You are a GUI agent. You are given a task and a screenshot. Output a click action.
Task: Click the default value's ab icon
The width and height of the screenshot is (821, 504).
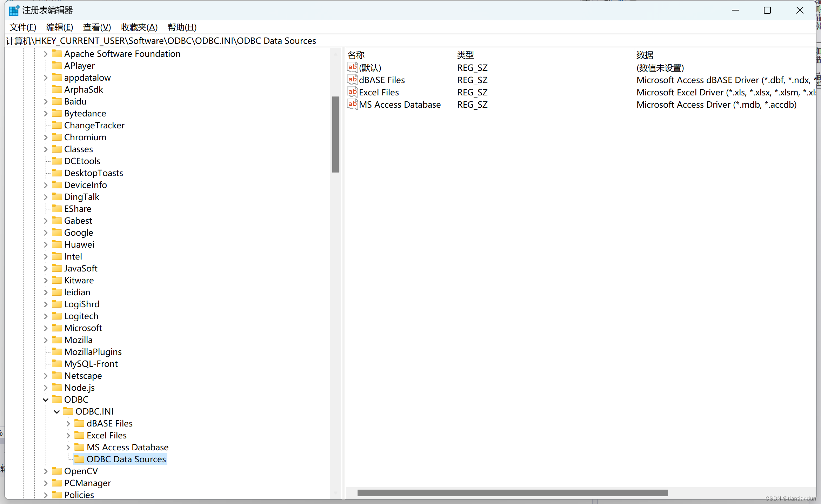352,67
